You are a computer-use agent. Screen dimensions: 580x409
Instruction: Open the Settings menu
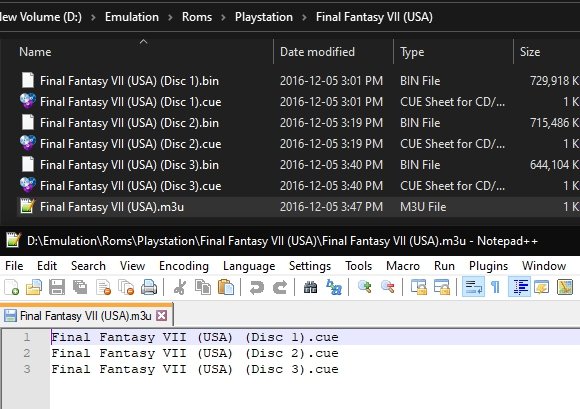pos(310,266)
